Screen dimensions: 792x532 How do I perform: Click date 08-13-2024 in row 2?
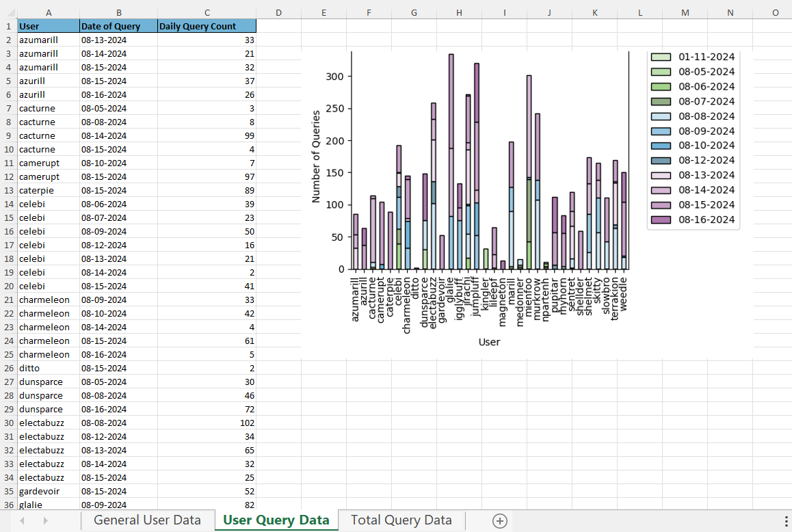point(119,40)
